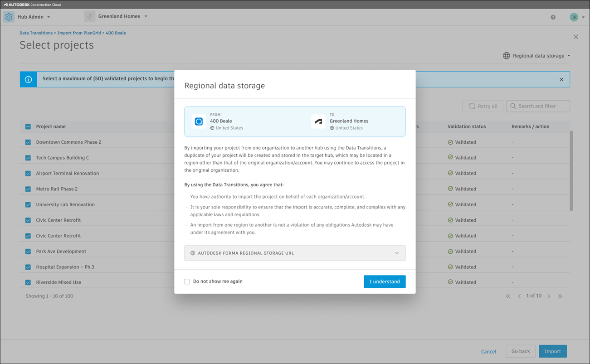Close the Select projects page
The height and width of the screenshot is (364, 590).
tap(576, 37)
